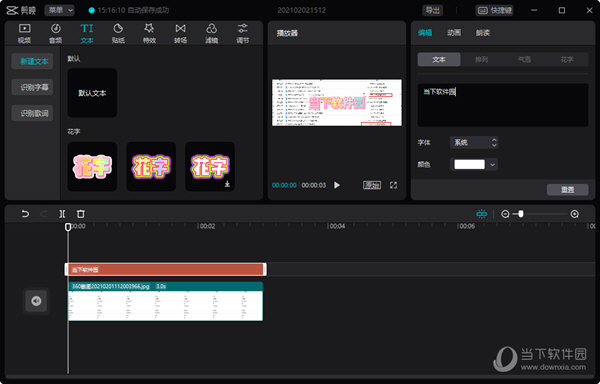Select the 气泡 bubble sub-tab
The height and width of the screenshot is (384, 600).
[x=524, y=60]
